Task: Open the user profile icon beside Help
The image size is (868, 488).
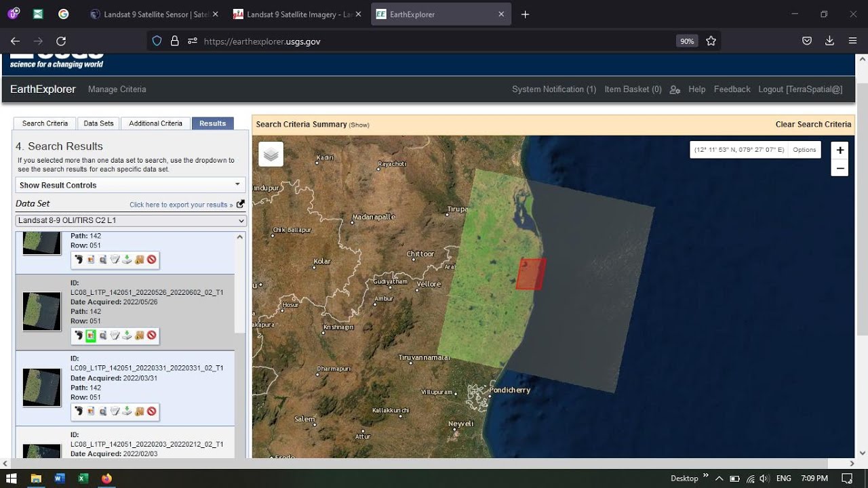Action: pyautogui.click(x=675, y=89)
